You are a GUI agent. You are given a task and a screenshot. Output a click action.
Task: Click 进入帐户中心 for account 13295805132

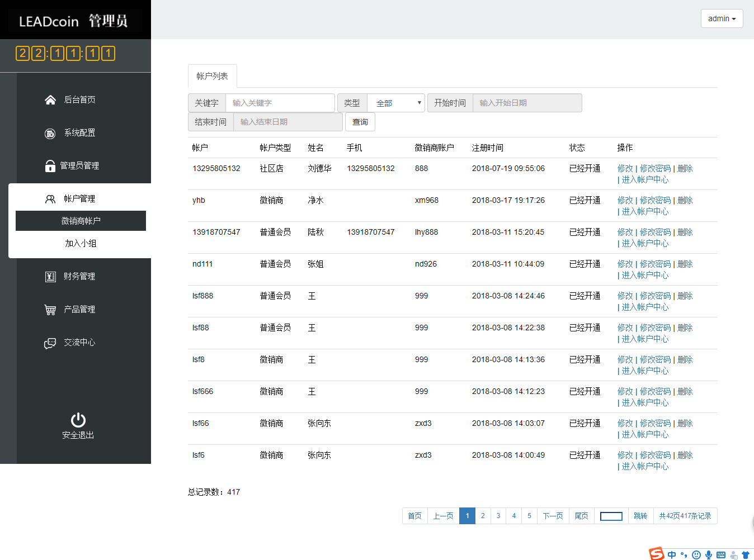coord(645,179)
